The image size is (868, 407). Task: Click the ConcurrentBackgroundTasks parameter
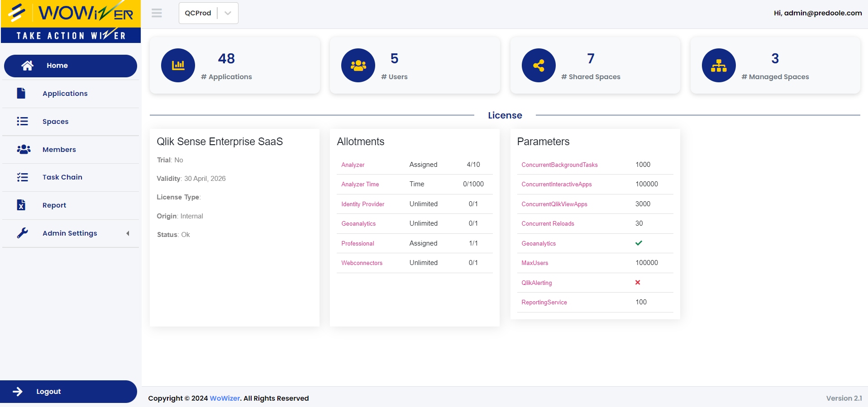(x=559, y=165)
